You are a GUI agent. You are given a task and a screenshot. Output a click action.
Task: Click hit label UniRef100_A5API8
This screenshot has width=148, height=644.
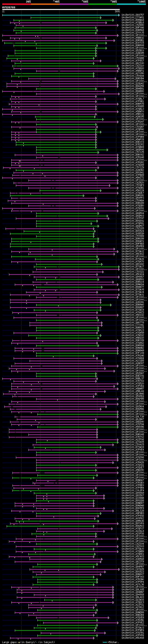click(133, 140)
